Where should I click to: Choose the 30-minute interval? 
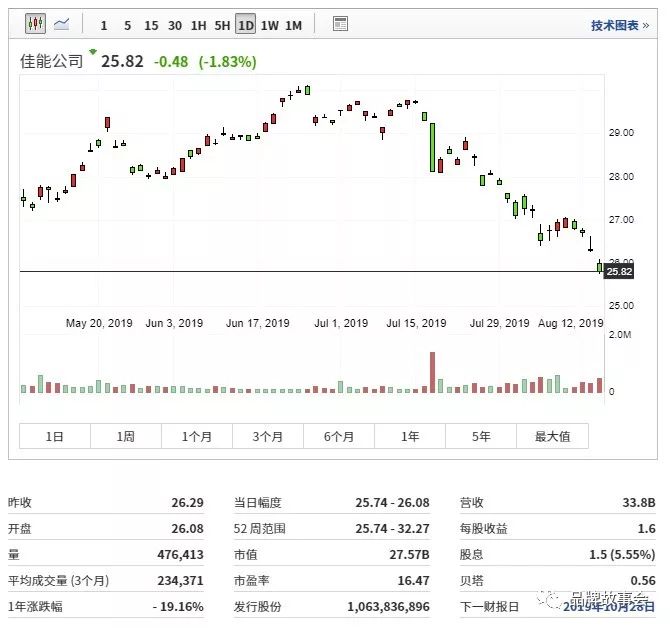click(175, 25)
